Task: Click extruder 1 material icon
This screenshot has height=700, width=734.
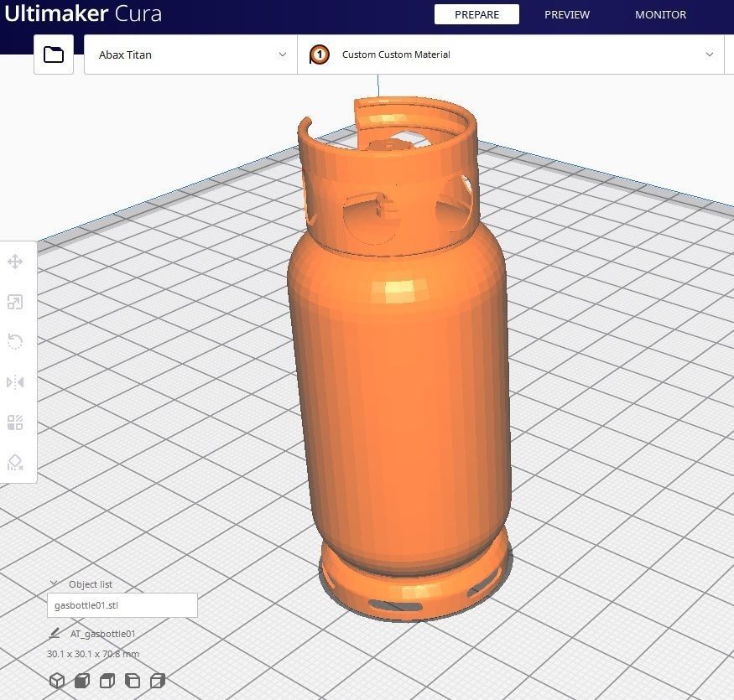Action: click(x=320, y=54)
